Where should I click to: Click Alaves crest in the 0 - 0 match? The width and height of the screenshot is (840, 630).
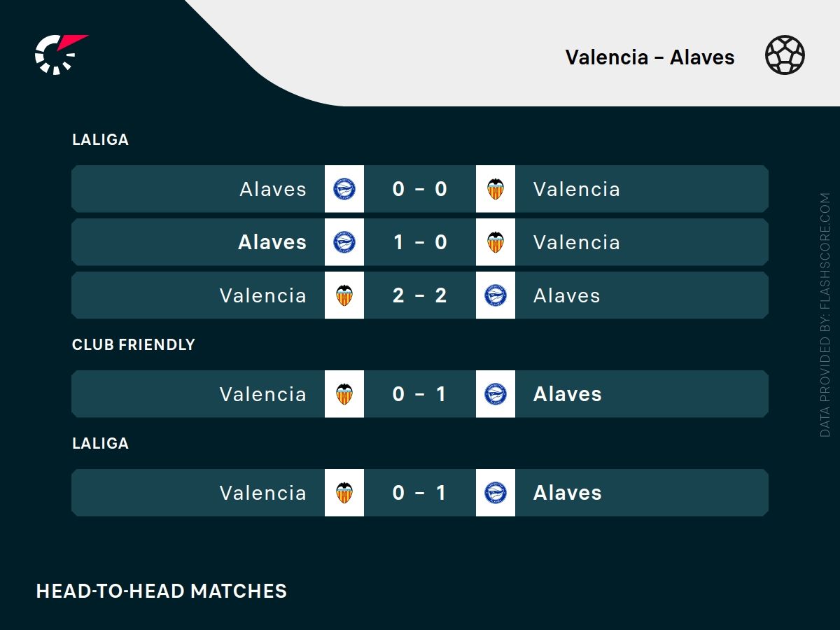click(x=344, y=189)
